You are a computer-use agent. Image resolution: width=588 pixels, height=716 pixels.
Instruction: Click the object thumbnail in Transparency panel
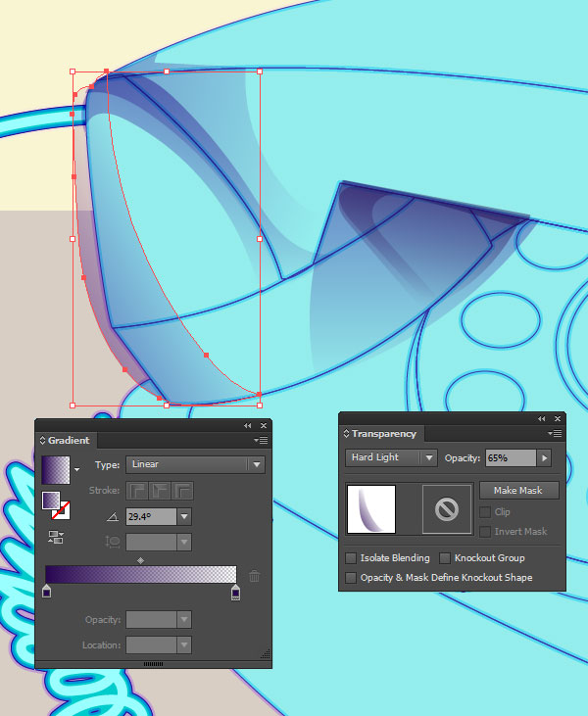pyautogui.click(x=371, y=509)
